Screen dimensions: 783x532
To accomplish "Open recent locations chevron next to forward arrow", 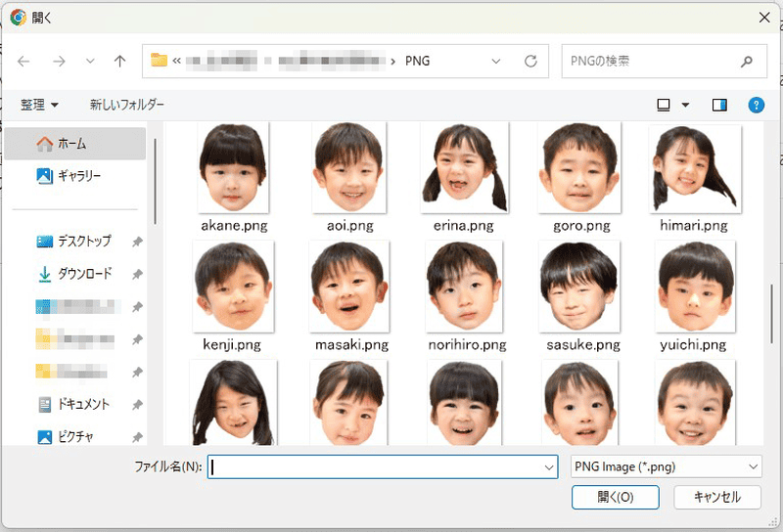I will click(x=90, y=62).
